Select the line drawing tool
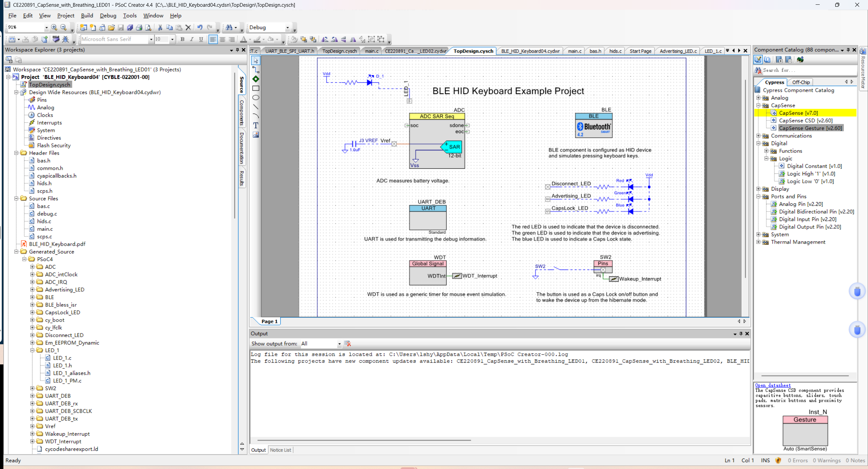Screen dimensions: 868x469 tap(256, 107)
